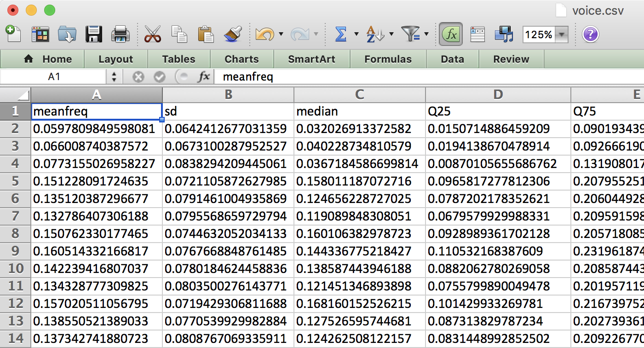
Task: Open the template gallery icon
Action: pyautogui.click(x=40, y=35)
